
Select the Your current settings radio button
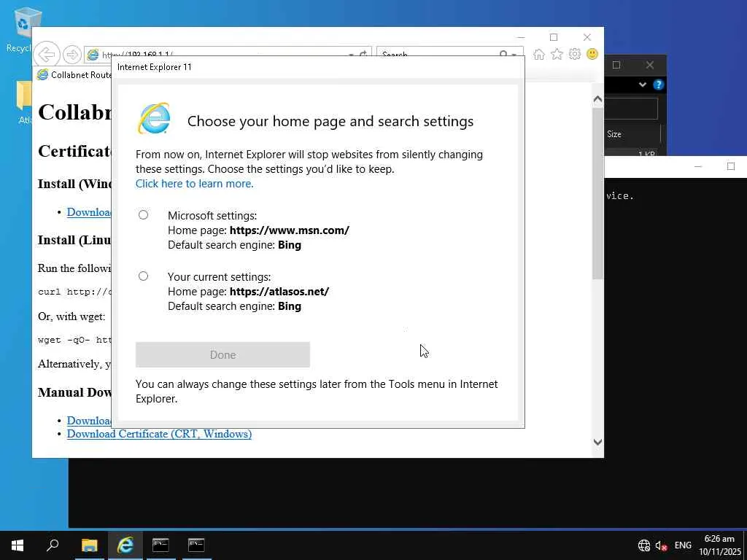(x=144, y=276)
